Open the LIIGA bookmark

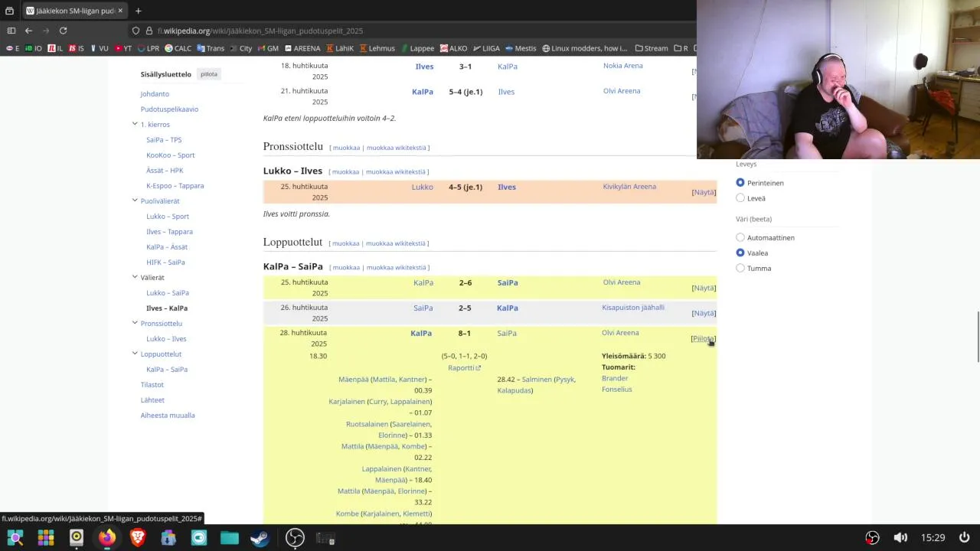click(486, 48)
